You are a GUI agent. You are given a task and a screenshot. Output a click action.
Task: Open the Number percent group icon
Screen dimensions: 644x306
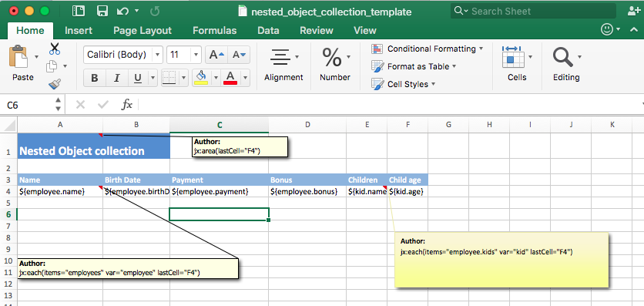click(x=332, y=57)
